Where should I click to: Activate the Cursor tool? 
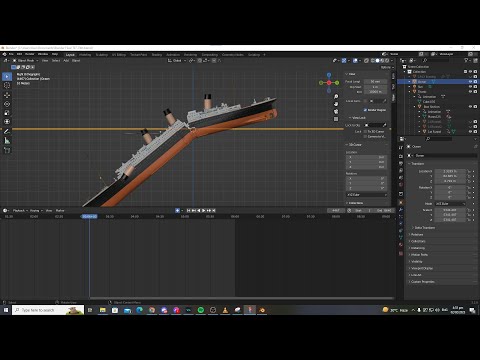pos(7,85)
